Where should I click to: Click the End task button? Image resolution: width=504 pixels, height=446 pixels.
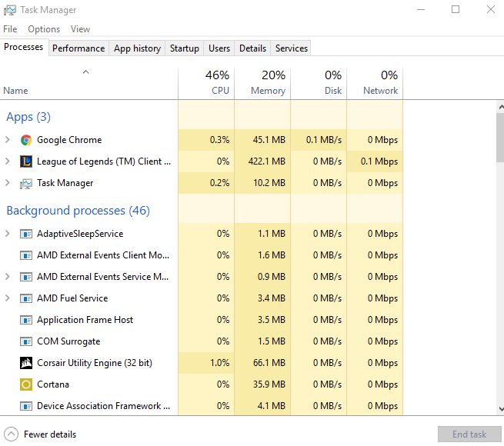point(469,434)
